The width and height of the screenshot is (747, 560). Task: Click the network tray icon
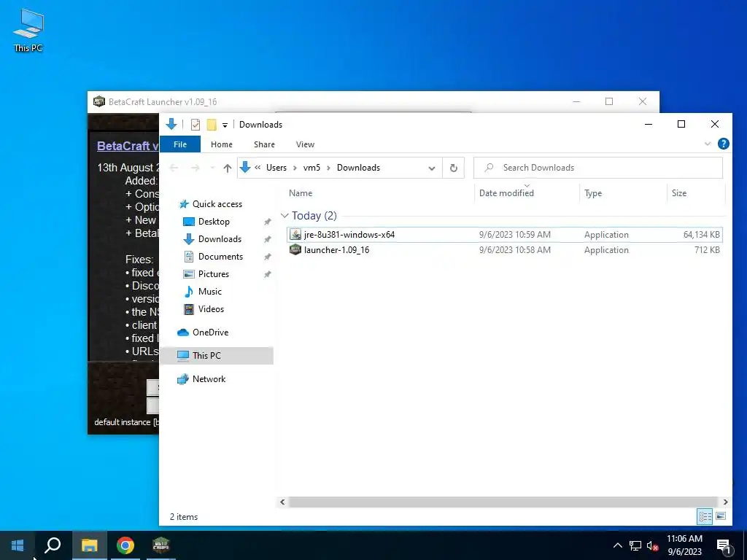[x=635, y=545]
